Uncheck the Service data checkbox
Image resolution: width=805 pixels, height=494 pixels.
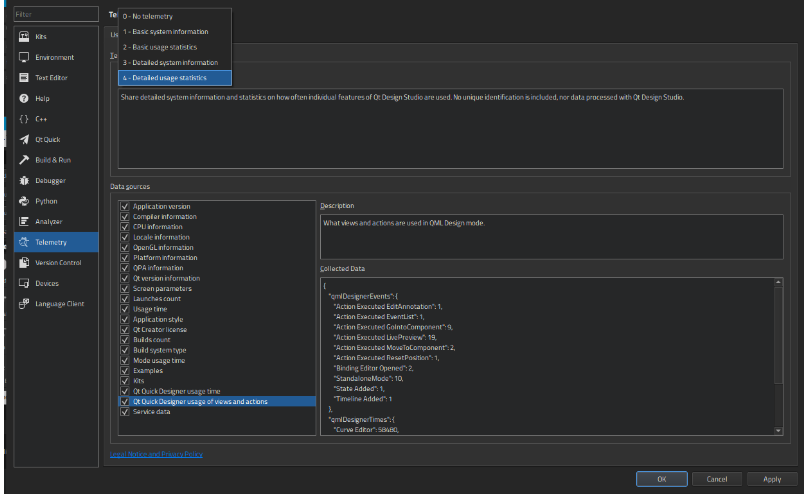(125, 412)
